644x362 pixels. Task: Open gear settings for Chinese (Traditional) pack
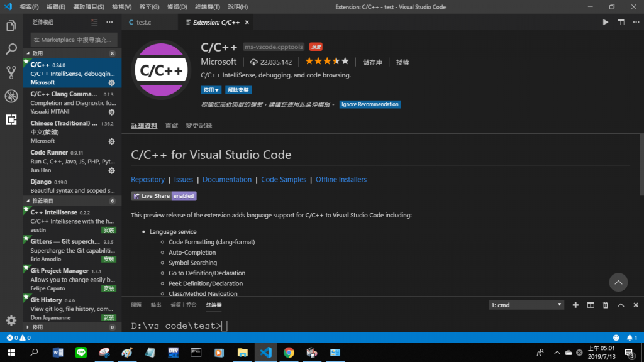tap(112, 141)
